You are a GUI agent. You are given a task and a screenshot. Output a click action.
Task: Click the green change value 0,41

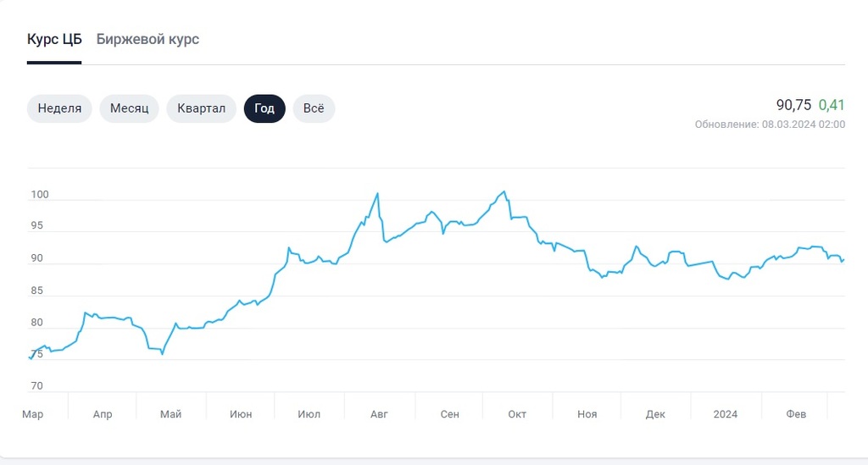[x=832, y=105]
